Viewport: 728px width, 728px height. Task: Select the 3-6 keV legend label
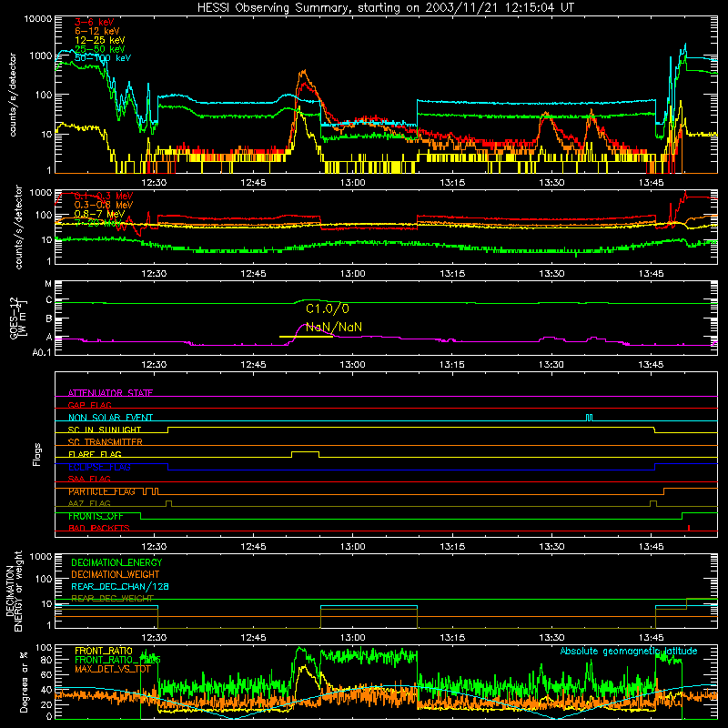pos(95,22)
